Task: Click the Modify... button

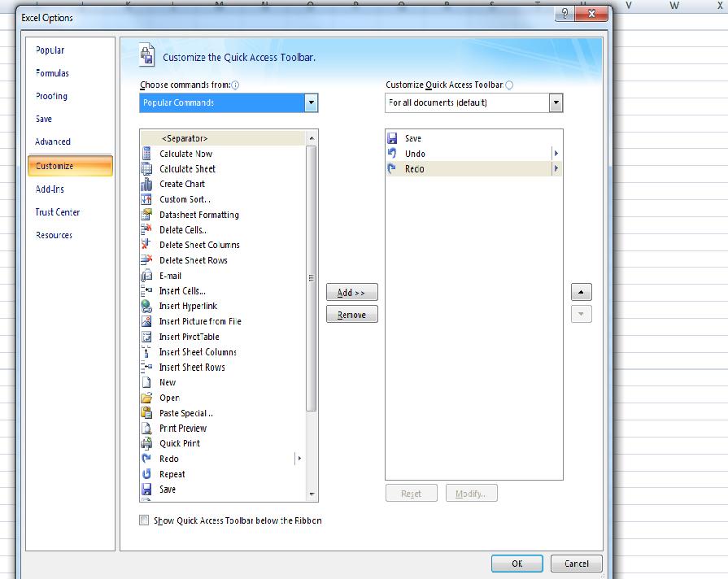Action: [471, 494]
